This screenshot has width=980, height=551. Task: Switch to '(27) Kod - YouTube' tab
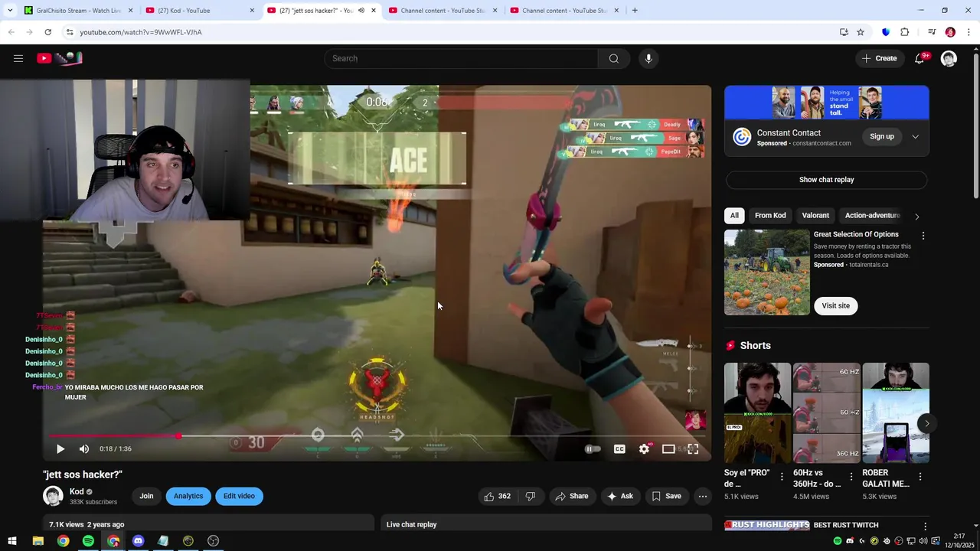(201, 11)
